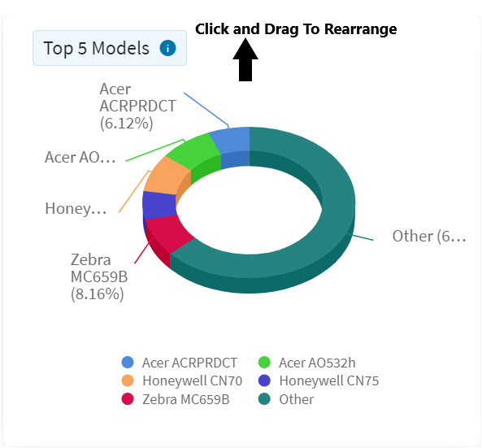Image resolution: width=482 pixels, height=448 pixels.
Task: Click the teal Other legend dot
Action: pos(264,399)
